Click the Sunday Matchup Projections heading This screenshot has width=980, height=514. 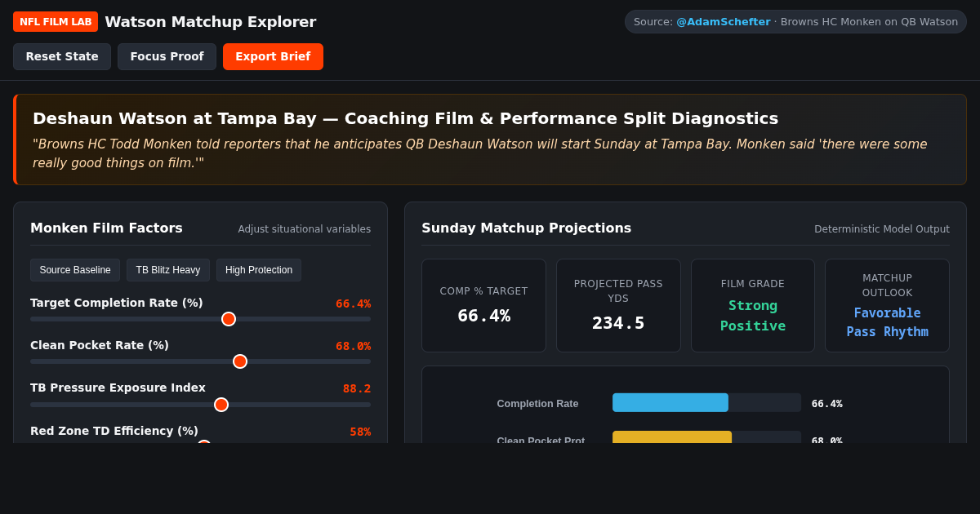tap(526, 228)
